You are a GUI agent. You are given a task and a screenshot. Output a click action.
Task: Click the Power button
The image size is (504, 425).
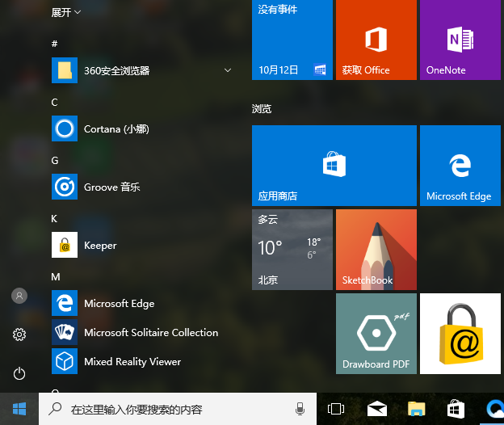pyautogui.click(x=19, y=373)
